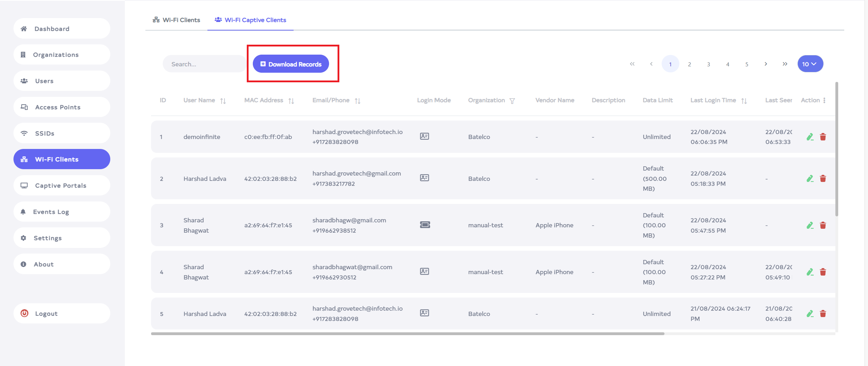868x366 pixels.
Task: Switch to the Wi-Fi Clients tab
Action: (177, 20)
